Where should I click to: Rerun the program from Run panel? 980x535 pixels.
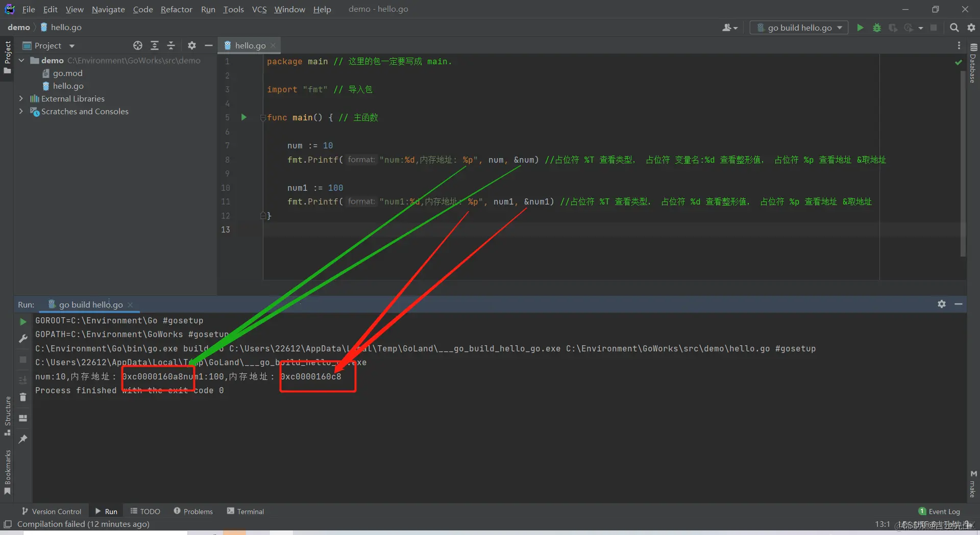23,322
